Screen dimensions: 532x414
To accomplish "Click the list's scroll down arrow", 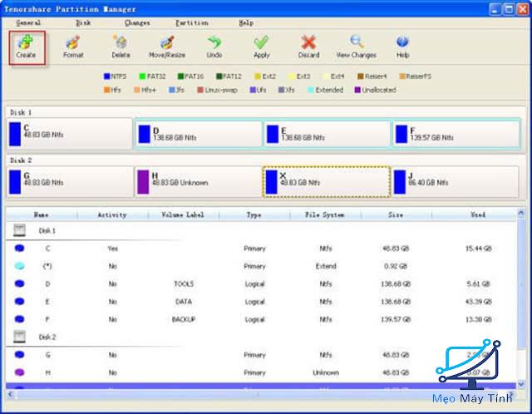I will point(521,384).
